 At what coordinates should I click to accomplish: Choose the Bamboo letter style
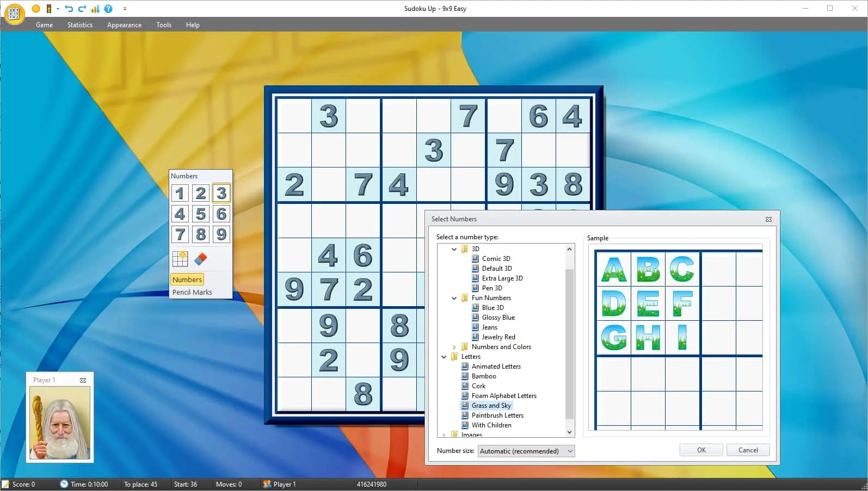click(484, 376)
